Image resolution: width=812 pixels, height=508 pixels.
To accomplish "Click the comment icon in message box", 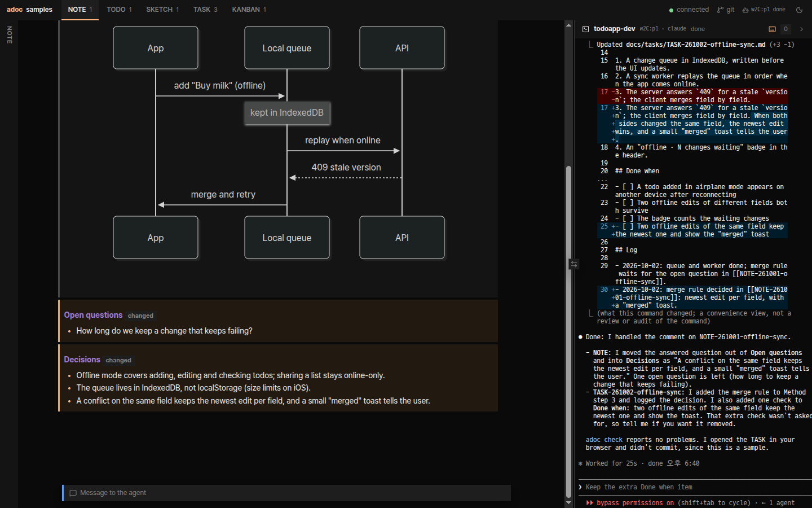I will [73, 493].
